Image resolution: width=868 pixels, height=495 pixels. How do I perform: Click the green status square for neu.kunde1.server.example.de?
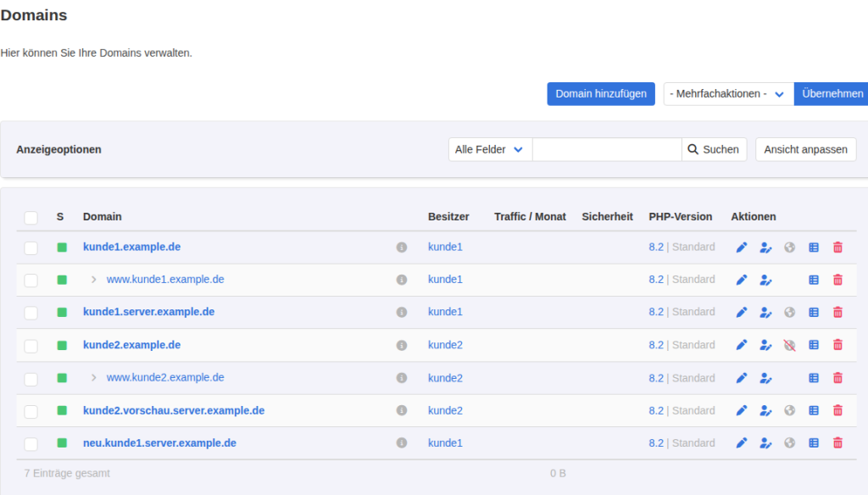coord(62,443)
